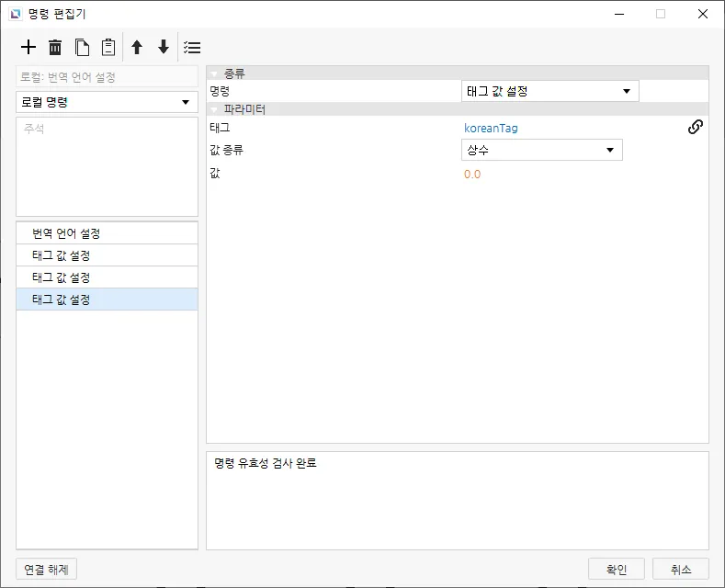Click the plus icon to add command
This screenshot has height=588, width=725.
click(28, 47)
